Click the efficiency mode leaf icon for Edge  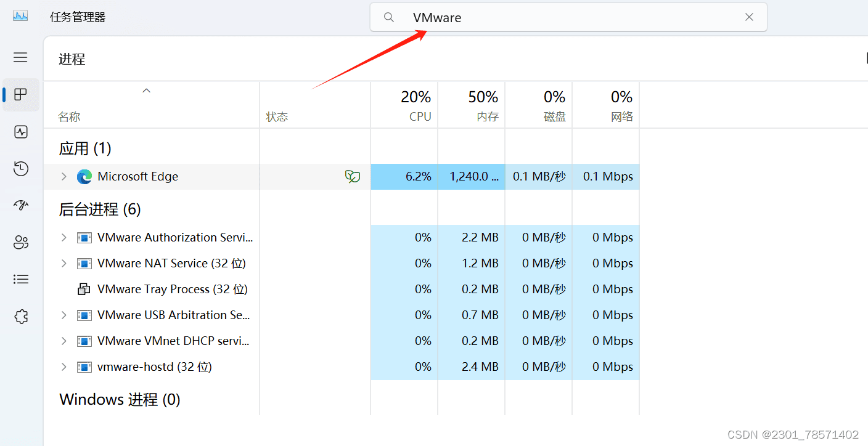(353, 177)
